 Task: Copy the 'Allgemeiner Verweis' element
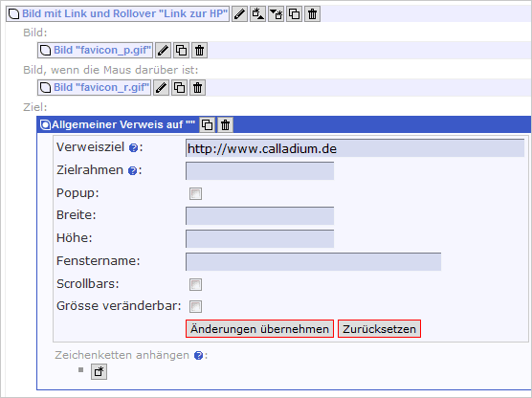click(x=208, y=124)
